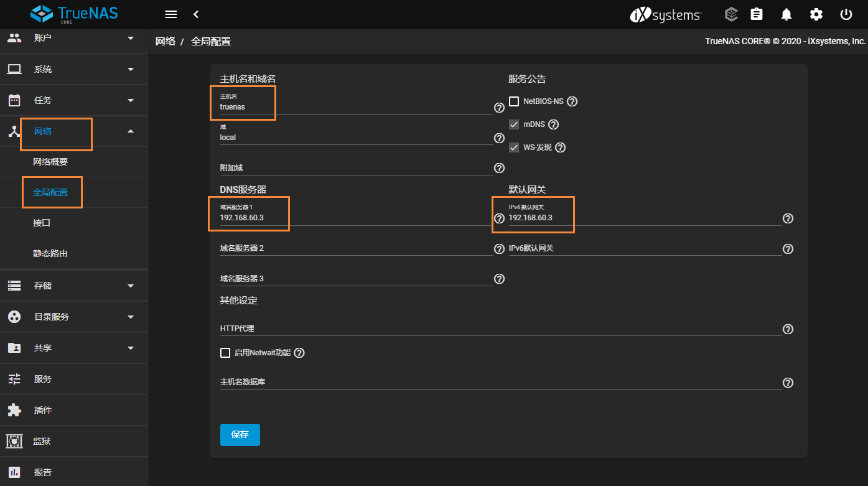Open the settings gear icon
Image resolution: width=868 pixels, height=486 pixels.
[816, 14]
